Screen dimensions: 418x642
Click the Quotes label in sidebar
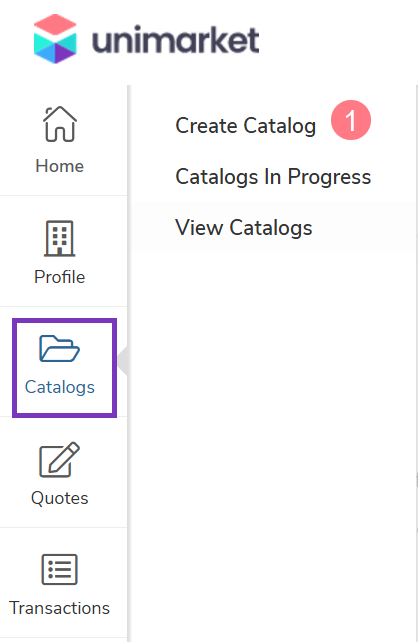(x=60, y=498)
